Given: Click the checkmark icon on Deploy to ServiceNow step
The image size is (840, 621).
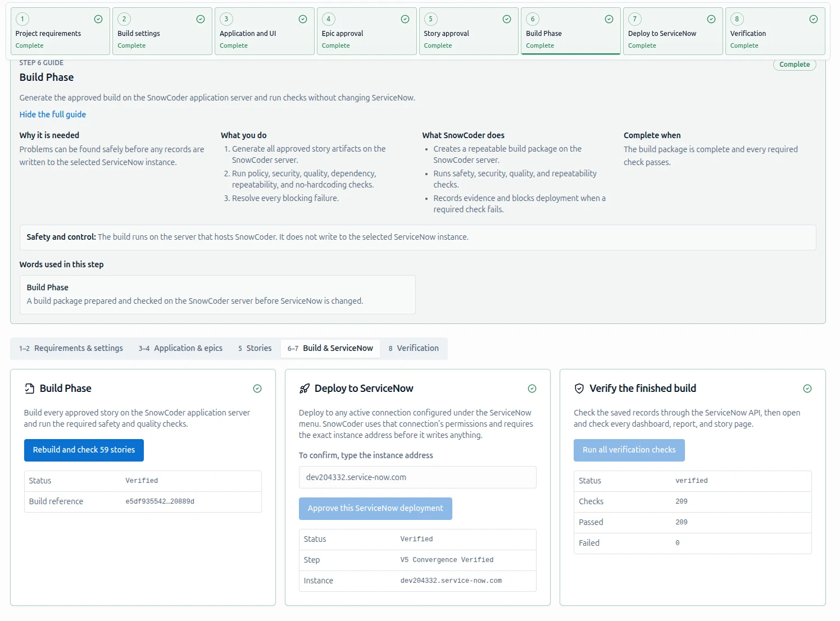Looking at the screenshot, I should pyautogui.click(x=711, y=19).
